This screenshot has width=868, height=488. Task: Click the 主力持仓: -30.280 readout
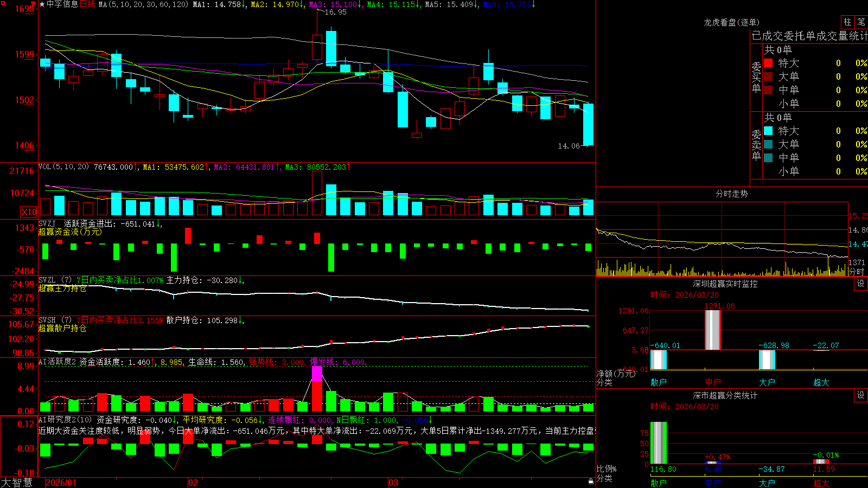[x=202, y=280]
